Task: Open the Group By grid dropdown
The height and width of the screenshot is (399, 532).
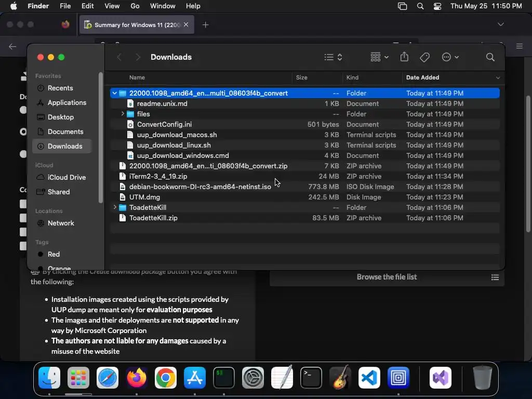Action: [x=379, y=57]
